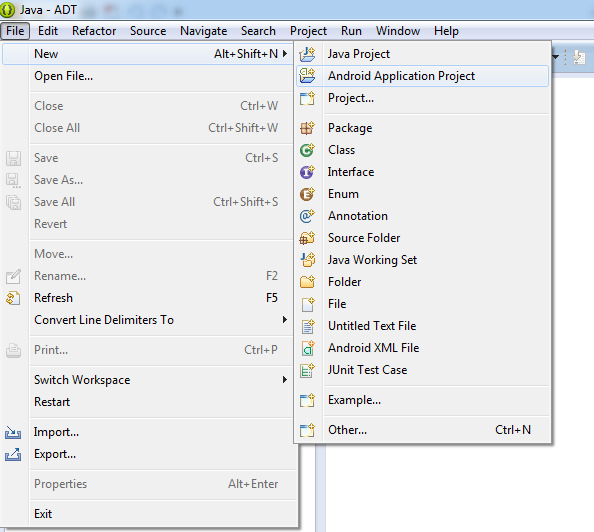Screen dimensions: 594x532
Task: Click the Refresh icon in File menu
Action: [13, 298]
